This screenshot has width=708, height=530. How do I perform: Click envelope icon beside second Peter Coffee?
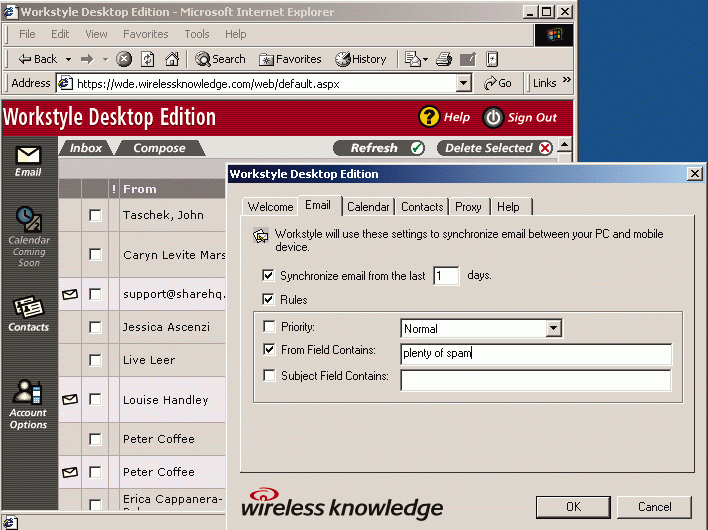70,472
